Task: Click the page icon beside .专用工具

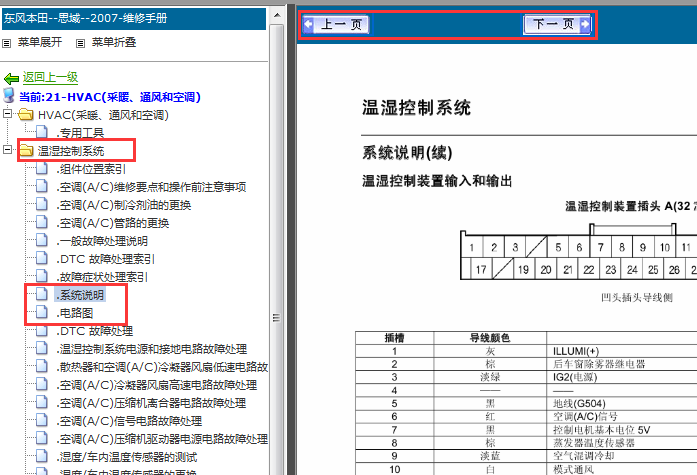Action: (42, 132)
